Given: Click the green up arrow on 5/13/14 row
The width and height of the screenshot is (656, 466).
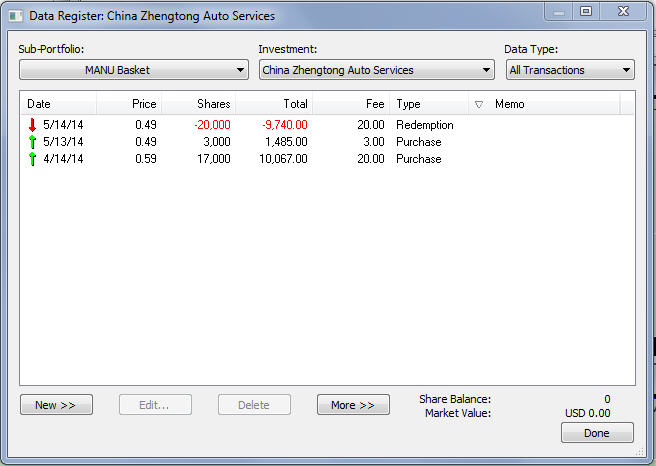Looking at the screenshot, I should (32, 142).
